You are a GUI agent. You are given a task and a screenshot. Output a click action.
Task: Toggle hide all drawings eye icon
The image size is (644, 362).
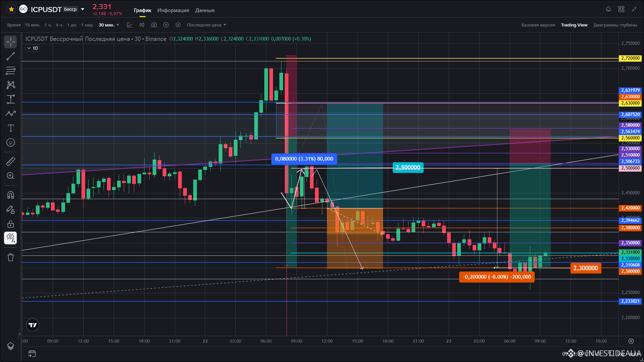(x=11, y=238)
